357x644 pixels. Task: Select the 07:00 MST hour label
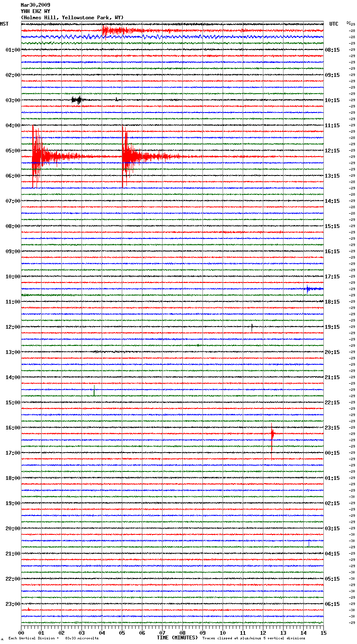tap(13, 201)
